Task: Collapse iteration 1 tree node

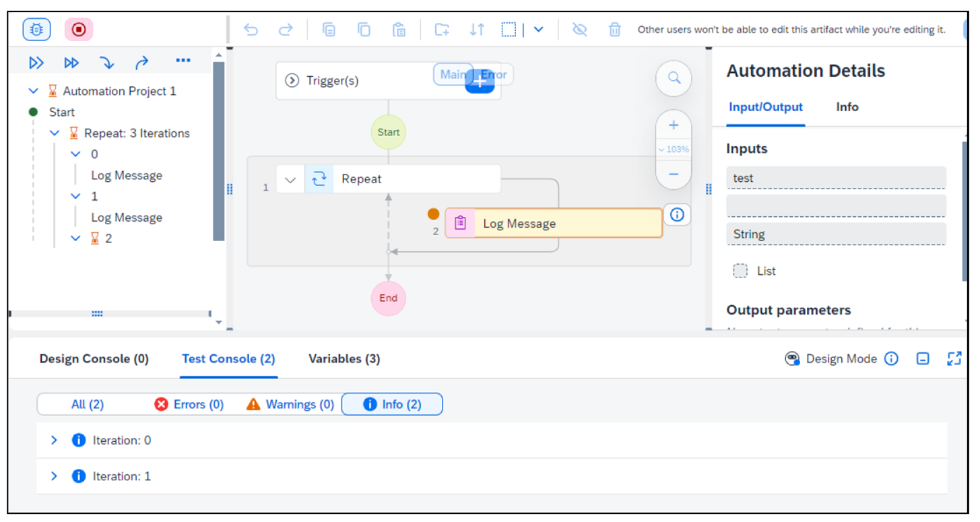Action: click(75, 197)
